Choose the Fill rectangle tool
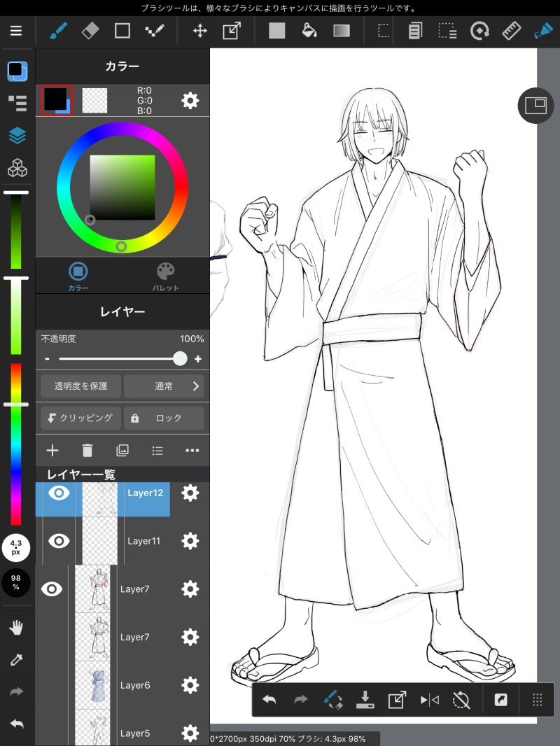Screen dimensions: 560x746 point(277,31)
